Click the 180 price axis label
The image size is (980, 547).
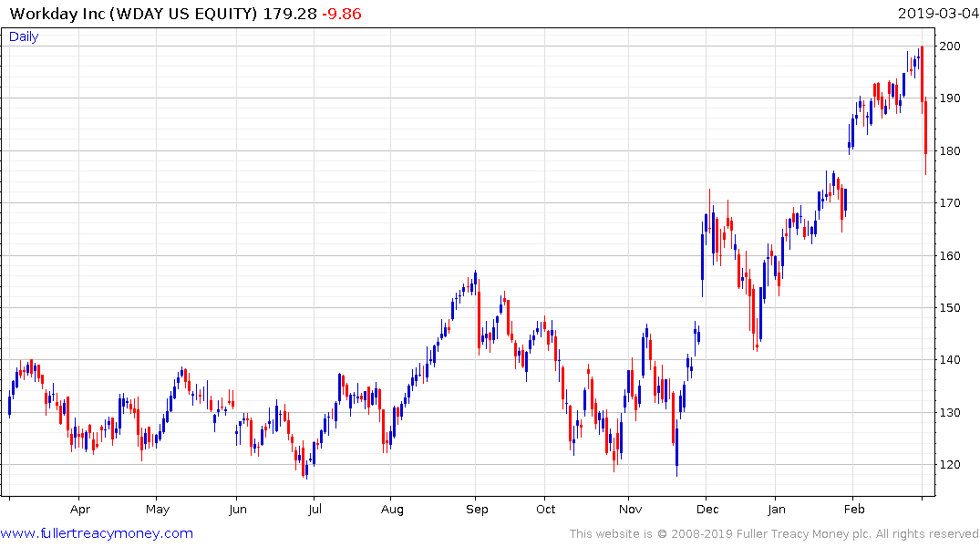(x=950, y=150)
